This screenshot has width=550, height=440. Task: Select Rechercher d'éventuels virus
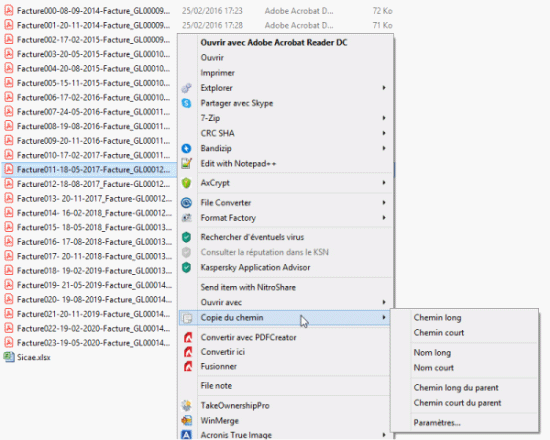coord(252,237)
